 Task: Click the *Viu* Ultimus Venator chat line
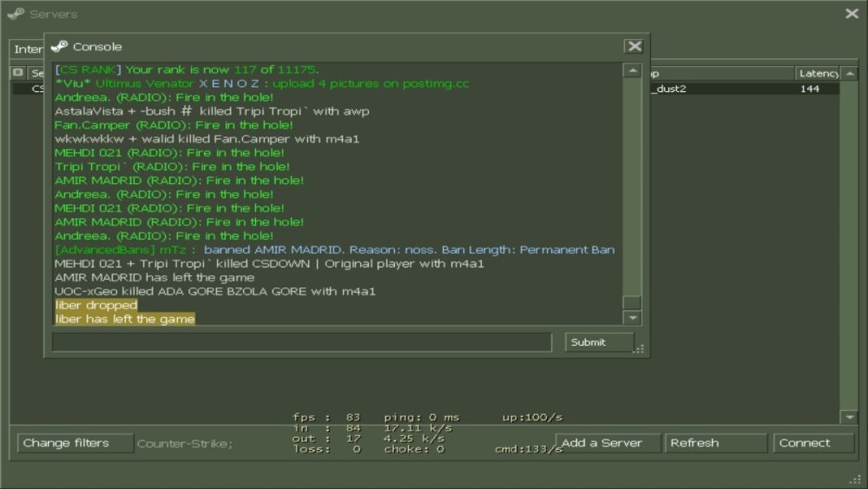click(262, 83)
